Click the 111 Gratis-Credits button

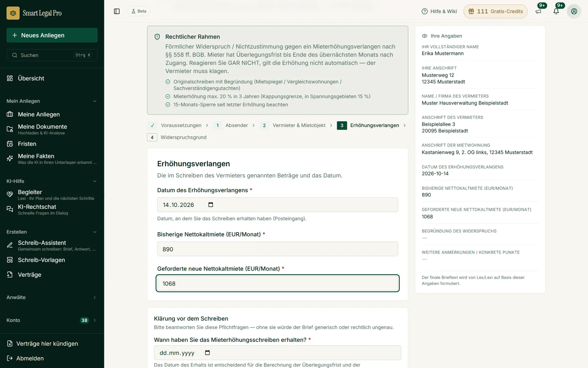coord(495,11)
